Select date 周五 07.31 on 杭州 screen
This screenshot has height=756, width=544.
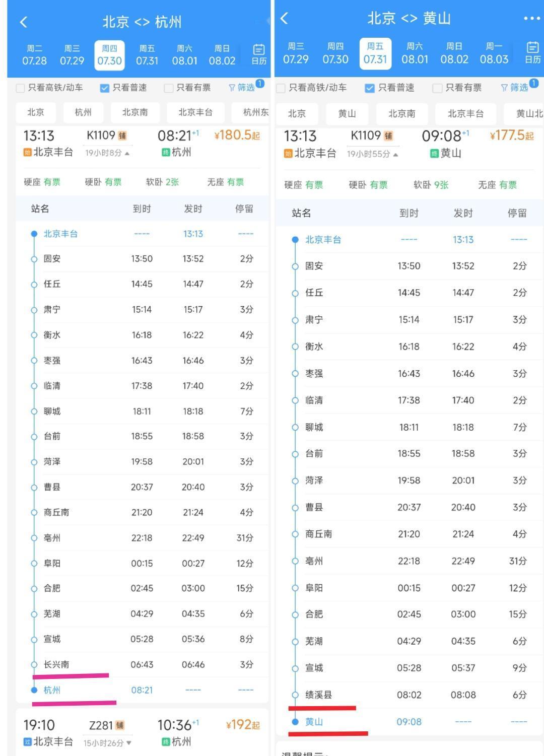[x=147, y=55]
